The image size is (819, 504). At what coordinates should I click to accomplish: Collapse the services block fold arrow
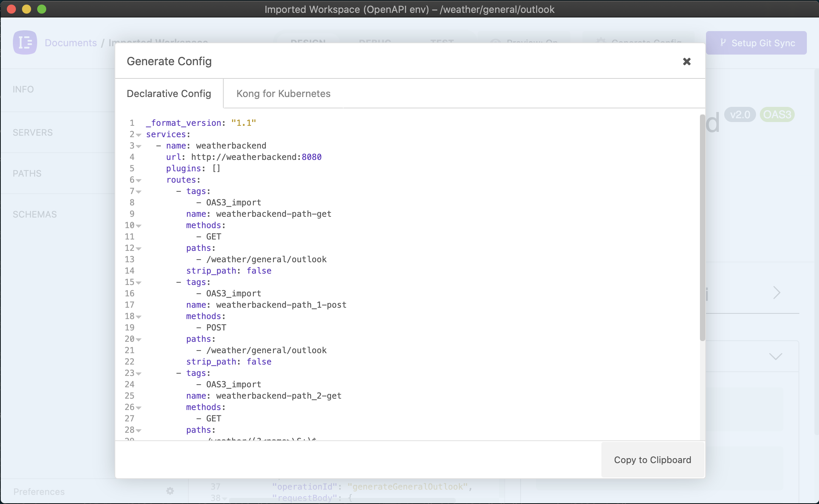(139, 135)
